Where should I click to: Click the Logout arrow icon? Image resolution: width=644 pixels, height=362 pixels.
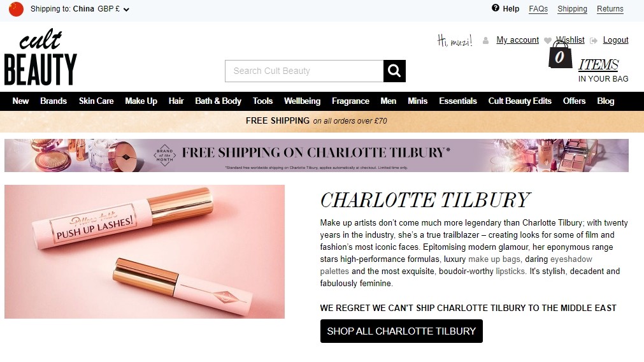coord(594,40)
